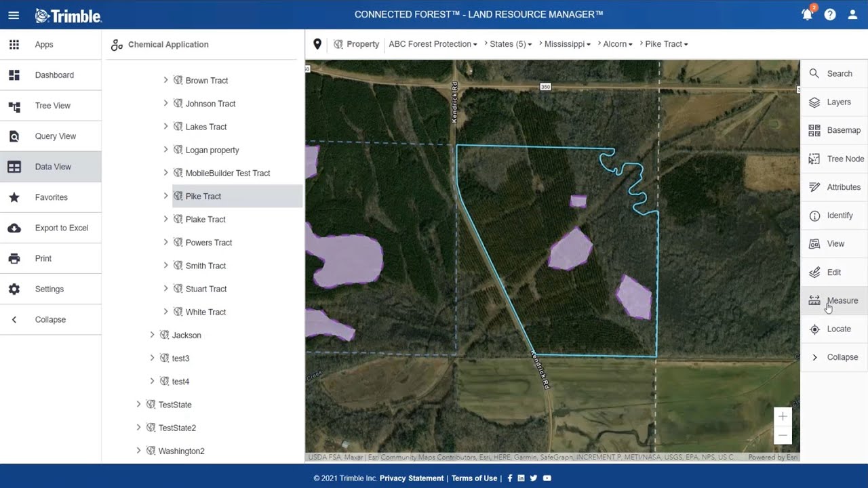Image resolution: width=868 pixels, height=488 pixels.
Task: Open the Settings gear icon
Action: coord(14,289)
